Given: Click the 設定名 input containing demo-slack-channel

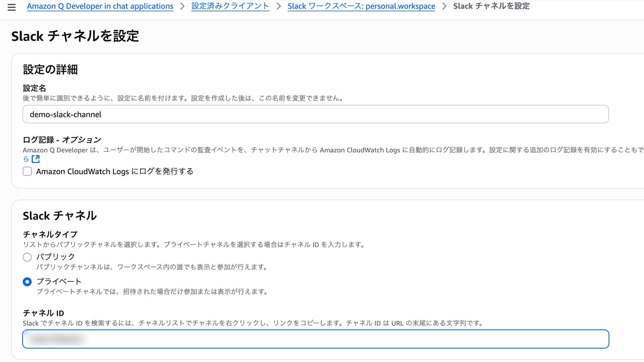Looking at the screenshot, I should coord(316,114).
